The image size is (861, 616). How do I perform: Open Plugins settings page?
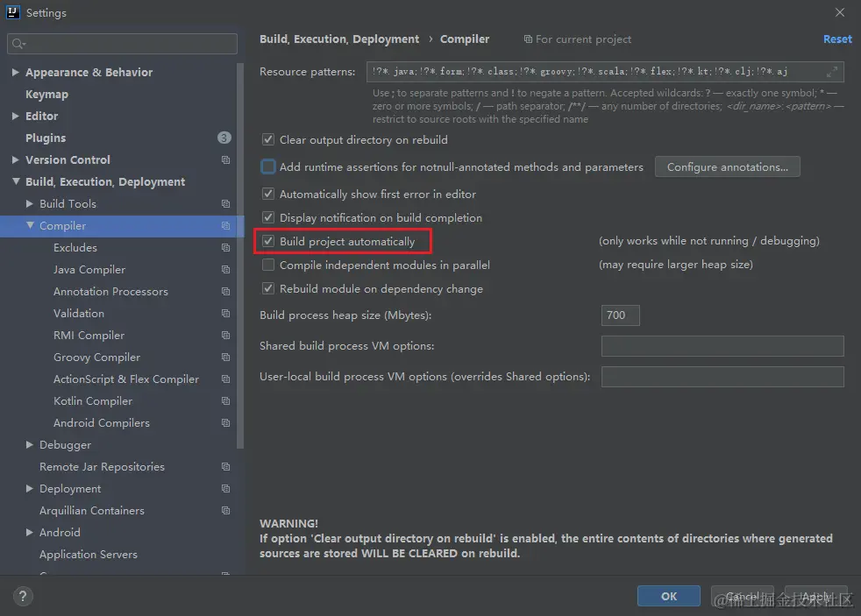click(46, 138)
